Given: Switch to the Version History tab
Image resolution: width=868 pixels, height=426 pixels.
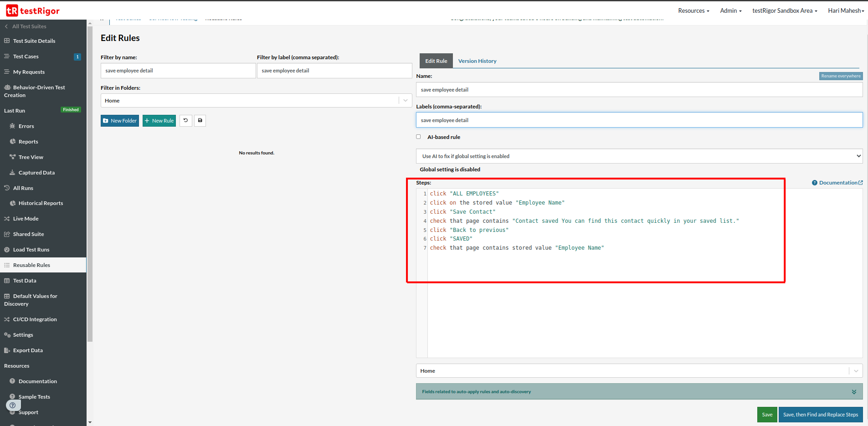Looking at the screenshot, I should (x=477, y=61).
